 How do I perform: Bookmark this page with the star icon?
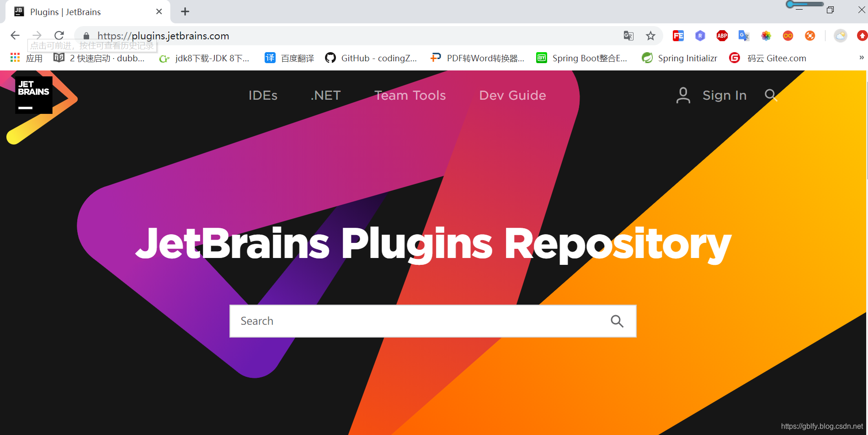(x=650, y=36)
